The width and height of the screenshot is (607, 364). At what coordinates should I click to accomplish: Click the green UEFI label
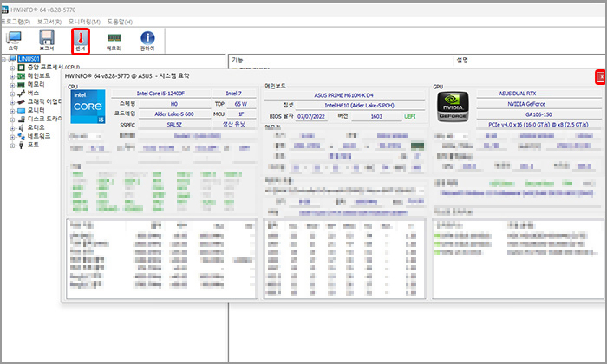410,116
